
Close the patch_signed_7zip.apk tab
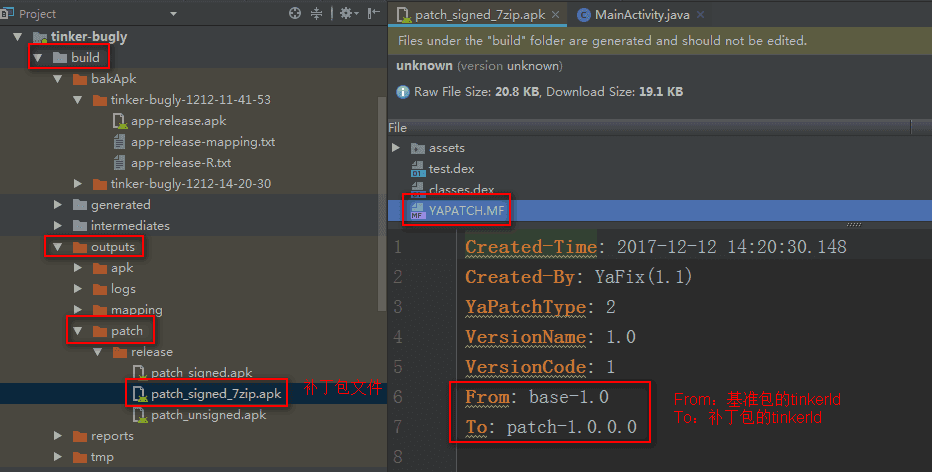tap(556, 15)
